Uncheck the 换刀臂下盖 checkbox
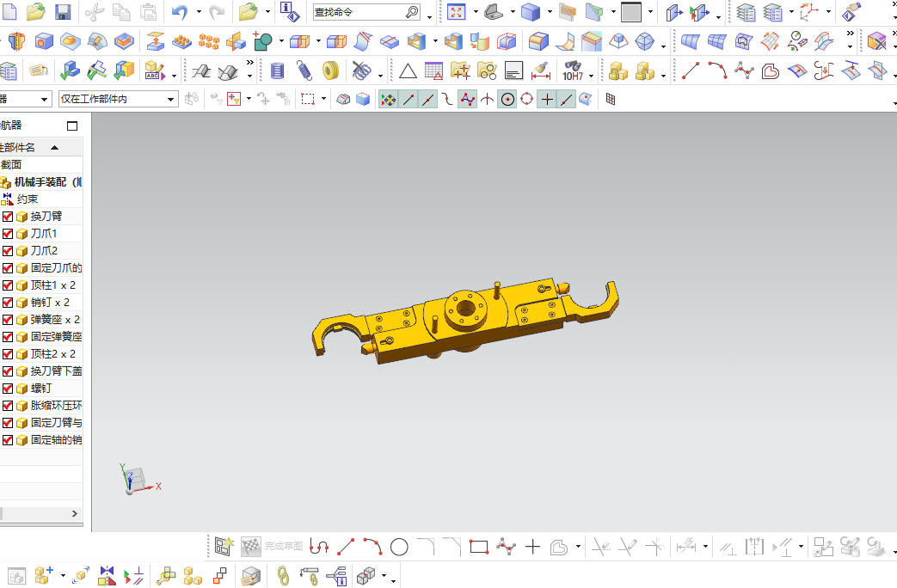Viewport: 897px width, 588px height. pyautogui.click(x=8, y=371)
